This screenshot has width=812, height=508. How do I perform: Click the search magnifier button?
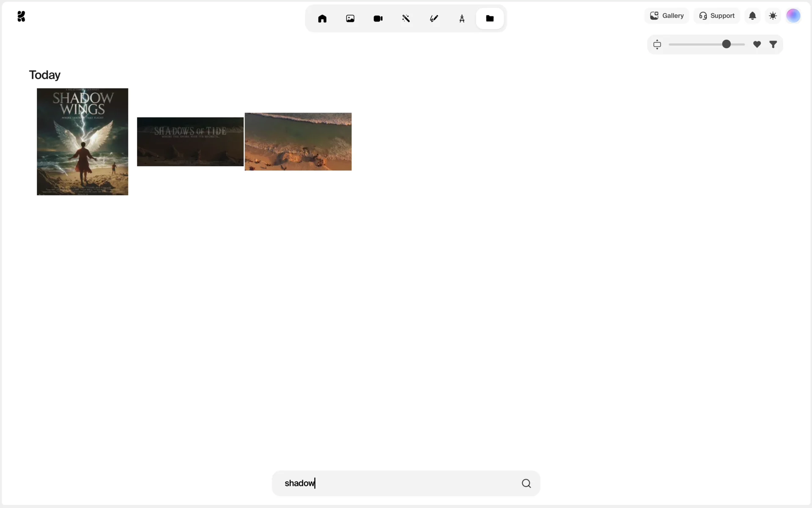coord(526,483)
